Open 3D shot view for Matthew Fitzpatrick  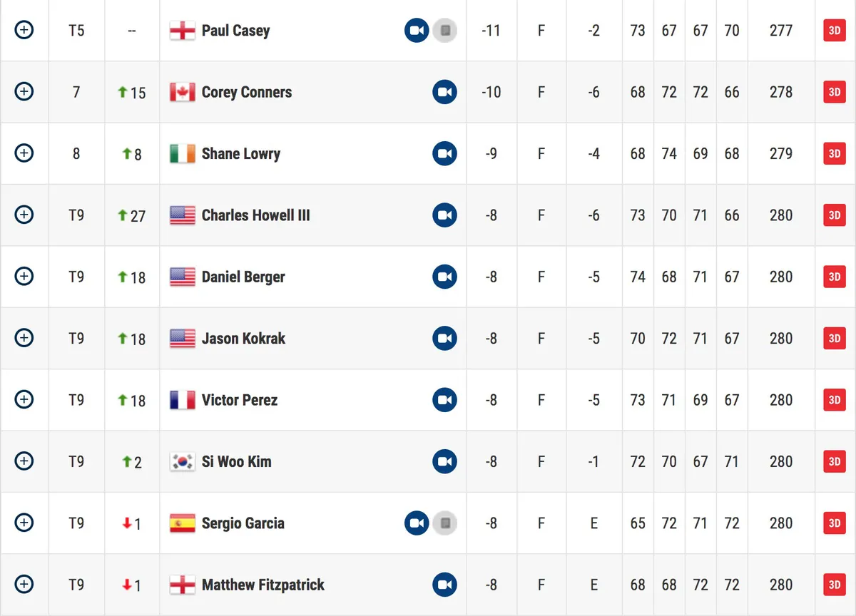[835, 585]
